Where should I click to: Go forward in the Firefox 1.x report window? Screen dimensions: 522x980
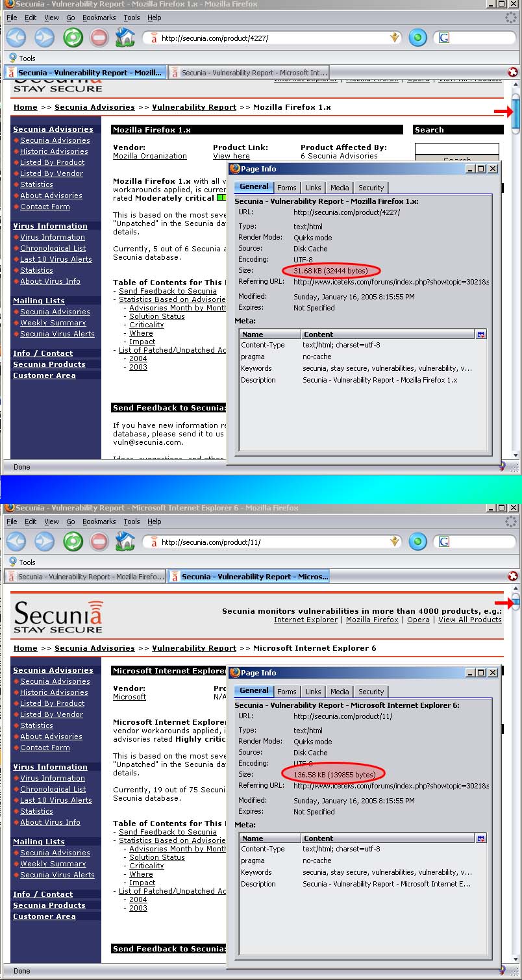pos(44,37)
